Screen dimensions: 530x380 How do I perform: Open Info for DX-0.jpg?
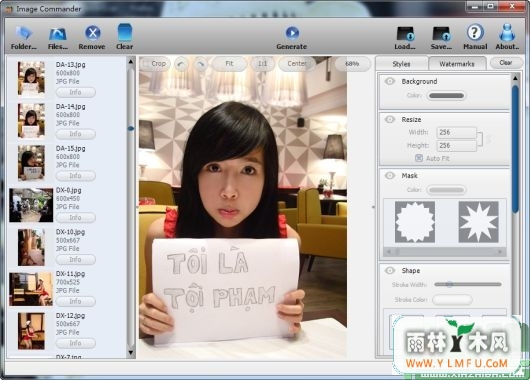(x=75, y=217)
